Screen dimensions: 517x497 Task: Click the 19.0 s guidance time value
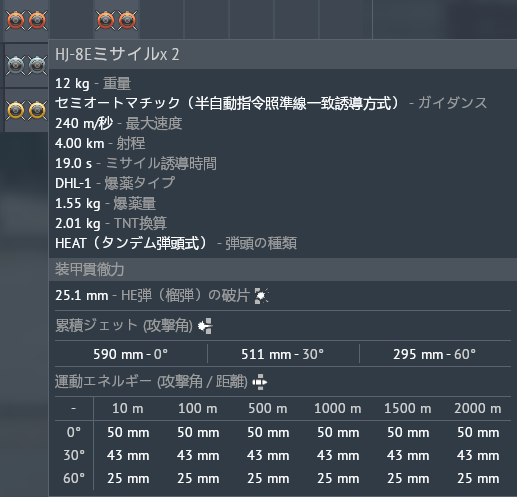click(73, 164)
